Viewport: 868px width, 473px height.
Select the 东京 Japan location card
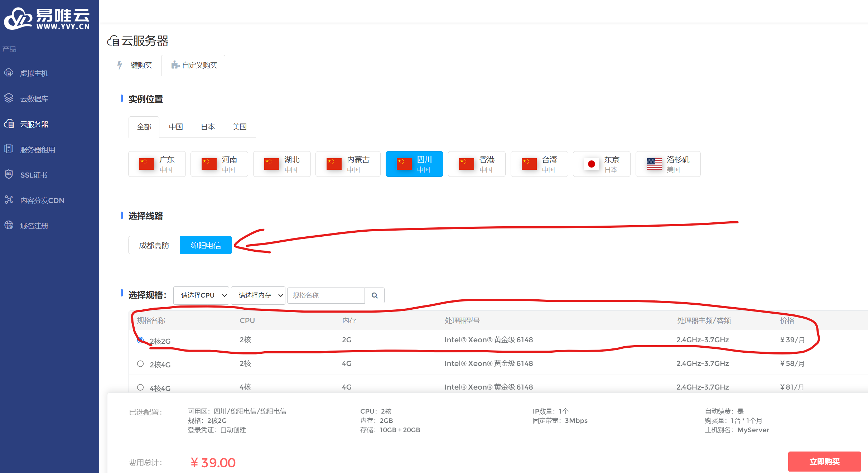coord(601,164)
